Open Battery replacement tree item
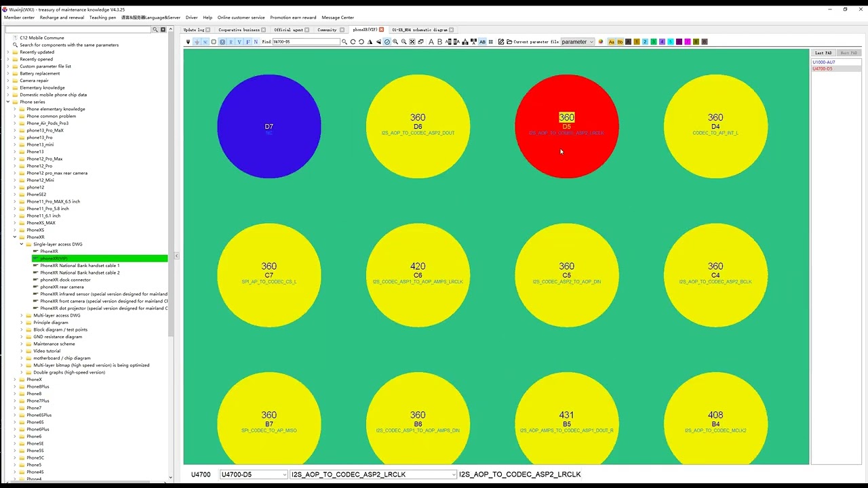 click(x=40, y=73)
